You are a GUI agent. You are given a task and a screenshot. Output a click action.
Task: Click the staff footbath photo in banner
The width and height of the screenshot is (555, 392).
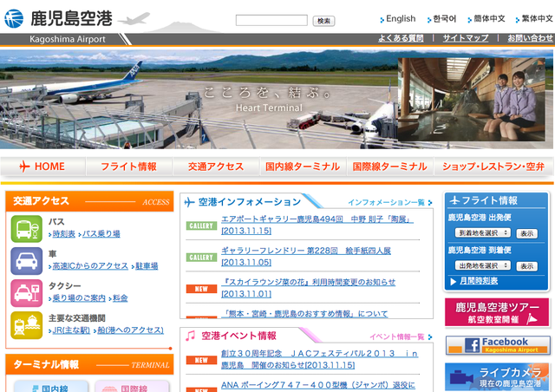pos(472,100)
